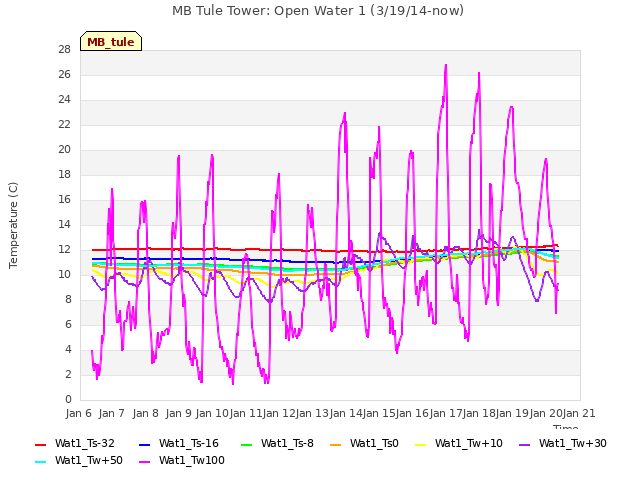
Task: Click the Jan 6 x-axis tick label
Action: (x=78, y=413)
